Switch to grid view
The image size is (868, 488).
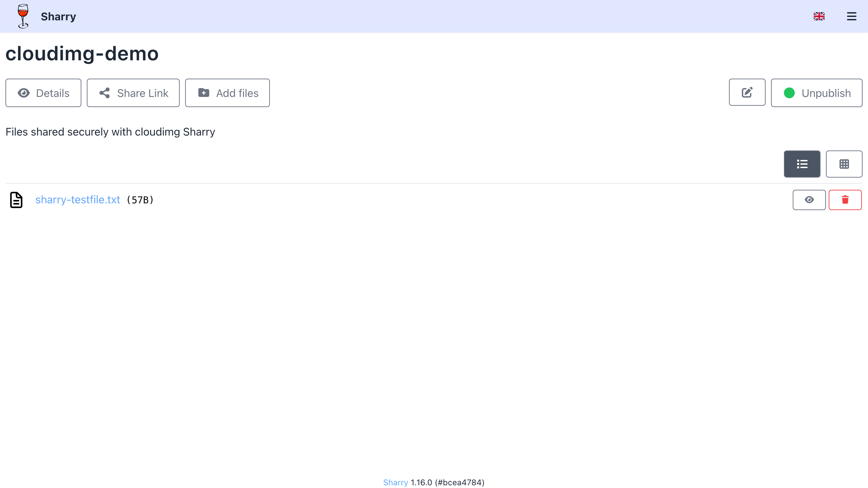844,164
